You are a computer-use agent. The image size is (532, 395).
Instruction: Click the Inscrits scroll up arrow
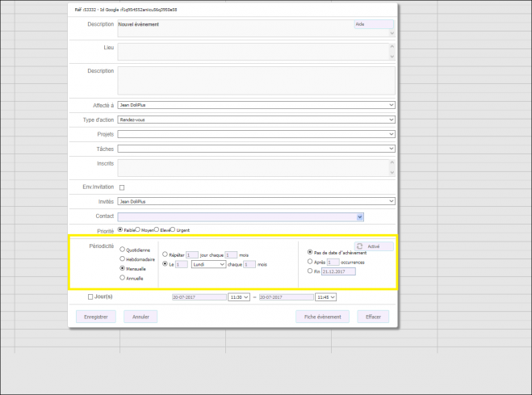tap(392, 162)
